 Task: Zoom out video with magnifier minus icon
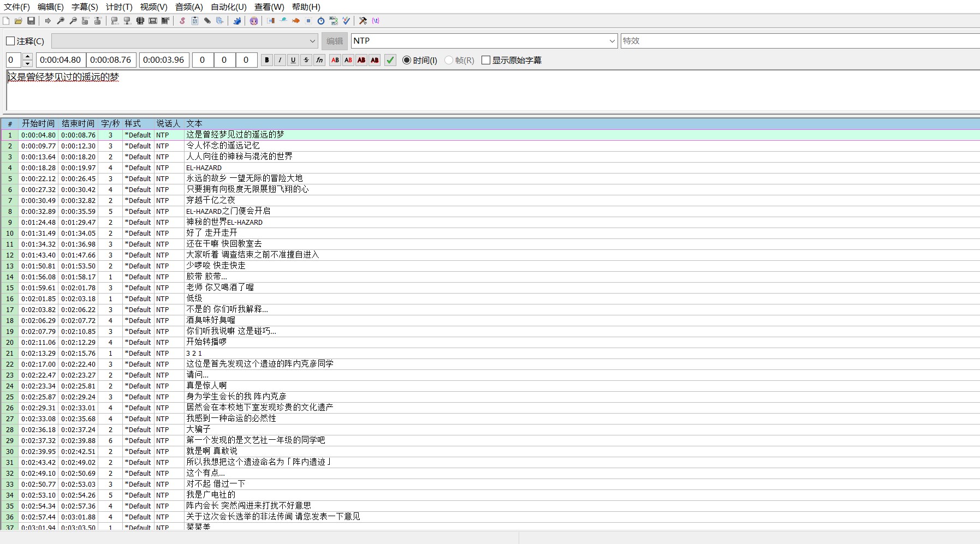pos(73,21)
